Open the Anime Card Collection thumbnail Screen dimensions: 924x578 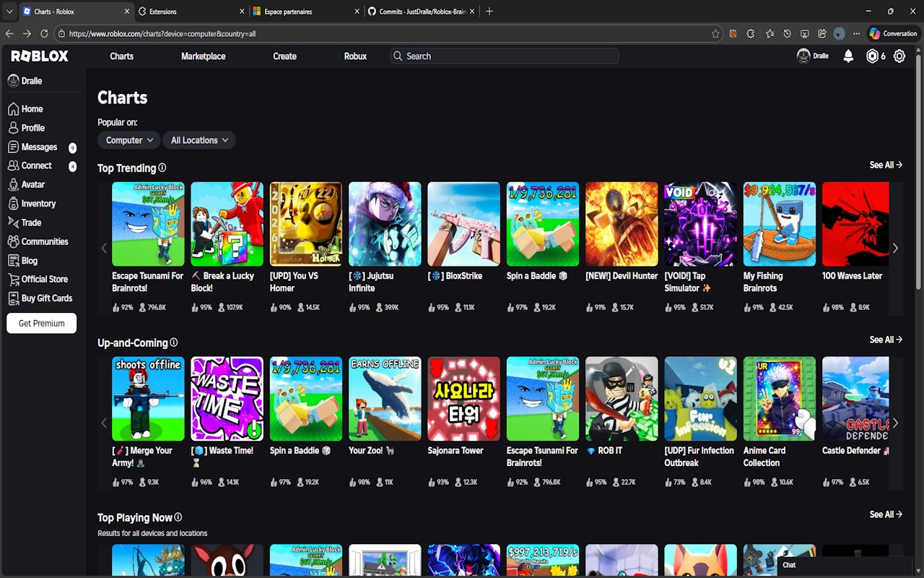pyautogui.click(x=780, y=399)
